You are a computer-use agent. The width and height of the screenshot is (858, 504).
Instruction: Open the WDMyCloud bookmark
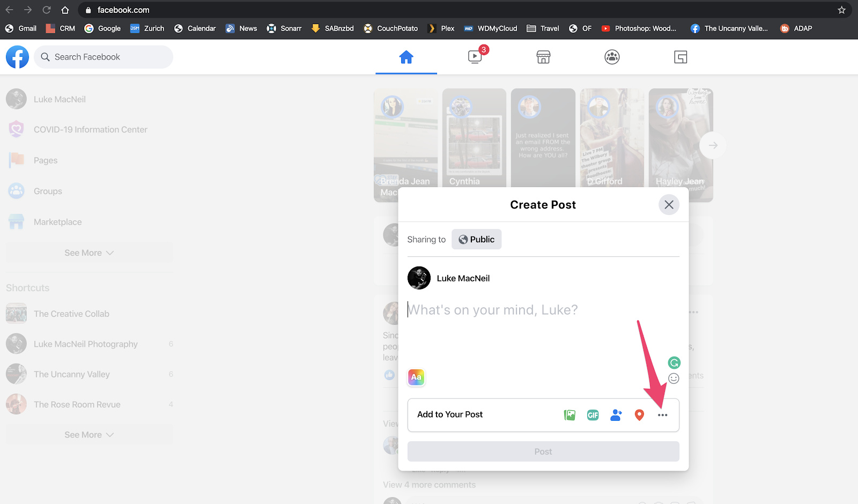[491, 28]
